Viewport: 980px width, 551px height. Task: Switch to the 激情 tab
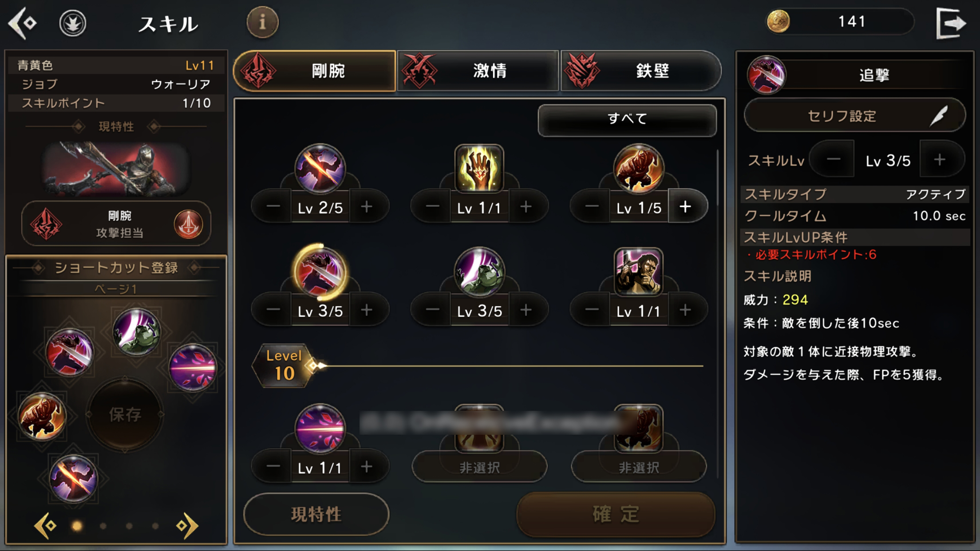(x=478, y=71)
